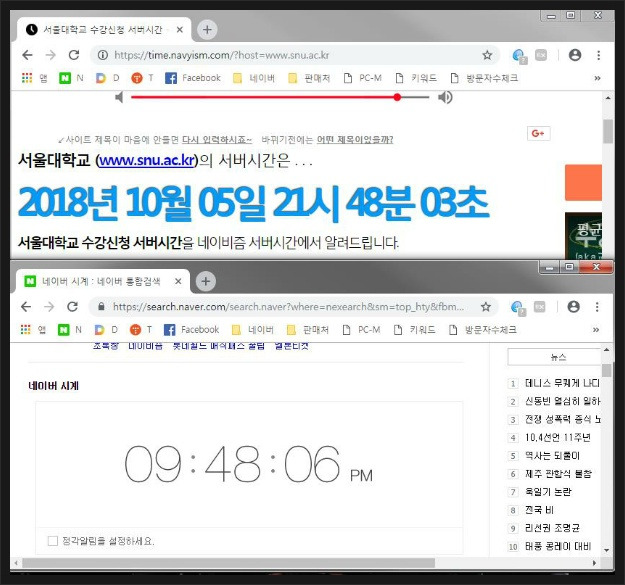Screen dimensions: 625x585
Task: Maximize the bottom browser window
Action: point(570,267)
